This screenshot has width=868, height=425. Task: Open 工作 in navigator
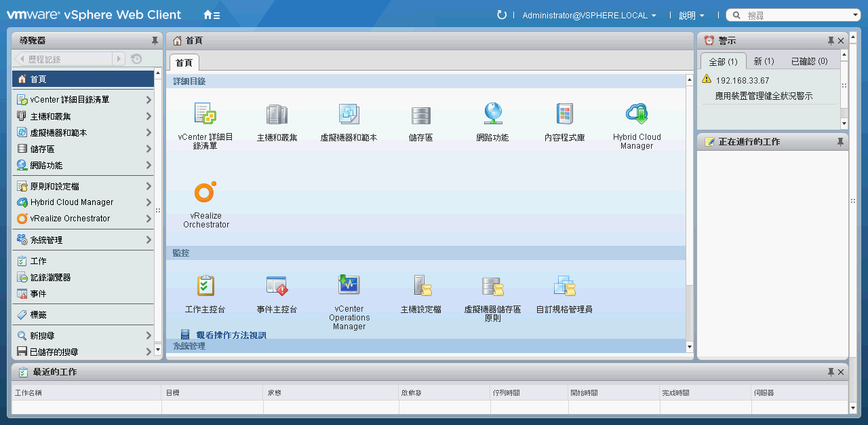[83, 261]
